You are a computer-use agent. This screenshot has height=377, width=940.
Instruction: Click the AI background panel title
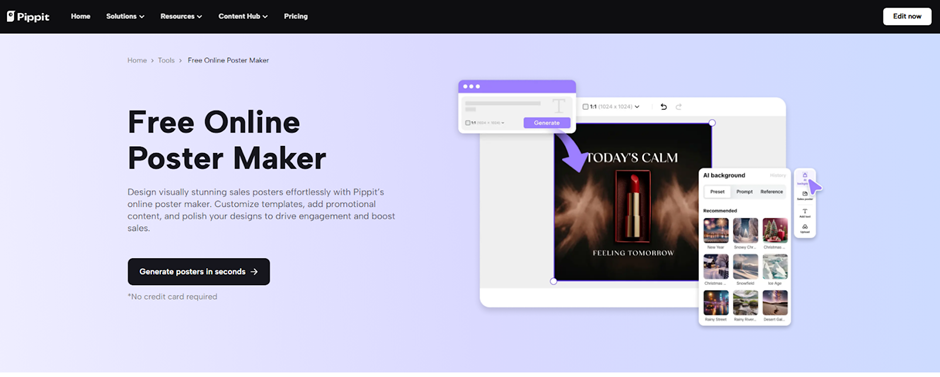724,176
